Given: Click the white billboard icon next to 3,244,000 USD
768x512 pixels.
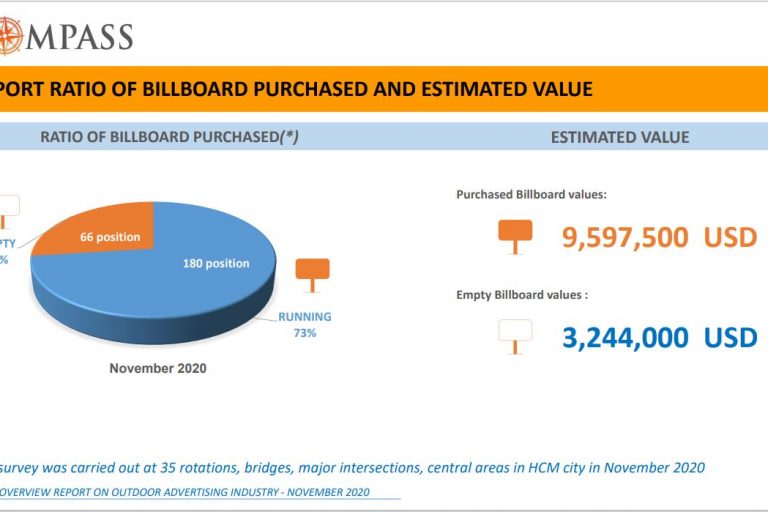Looking at the screenshot, I should pyautogui.click(x=515, y=334).
